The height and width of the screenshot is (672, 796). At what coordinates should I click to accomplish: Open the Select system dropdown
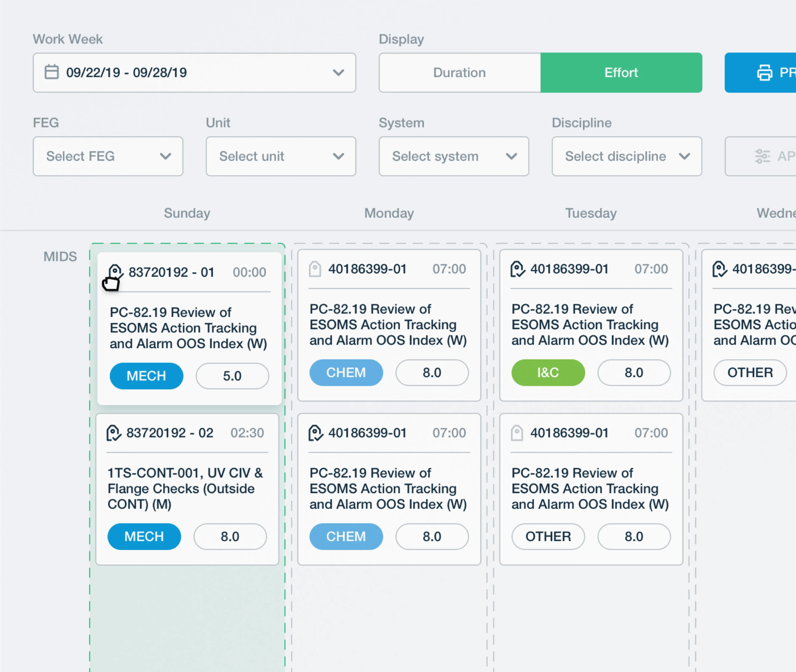point(454,156)
